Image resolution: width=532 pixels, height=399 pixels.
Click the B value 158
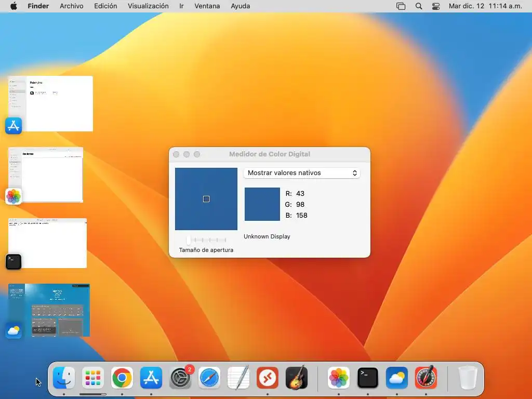[302, 216]
